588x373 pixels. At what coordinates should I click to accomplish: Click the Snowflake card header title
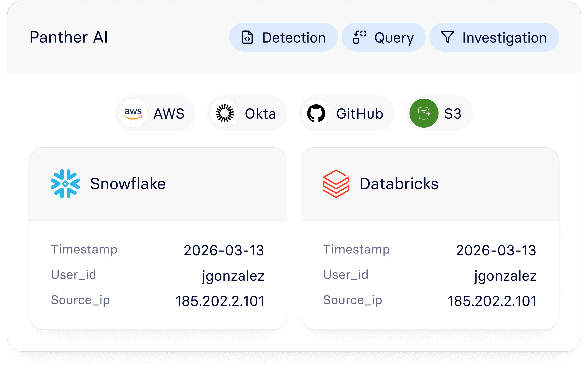128,184
